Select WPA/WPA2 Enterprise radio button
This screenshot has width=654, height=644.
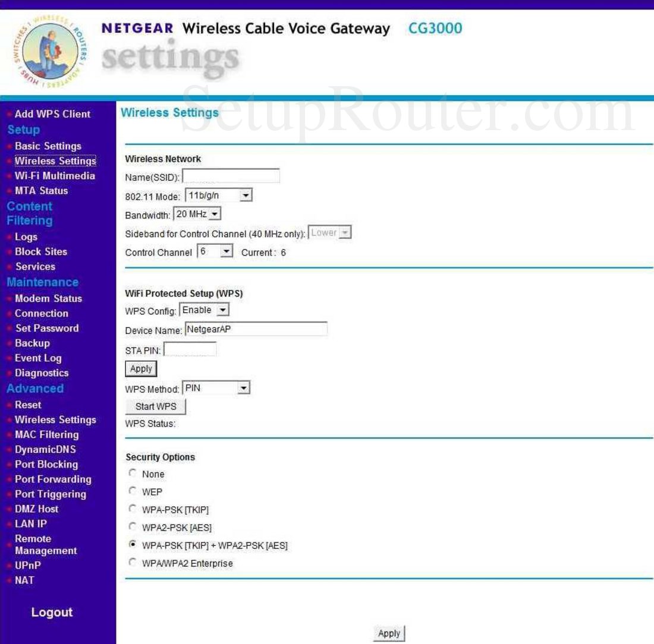click(x=132, y=562)
